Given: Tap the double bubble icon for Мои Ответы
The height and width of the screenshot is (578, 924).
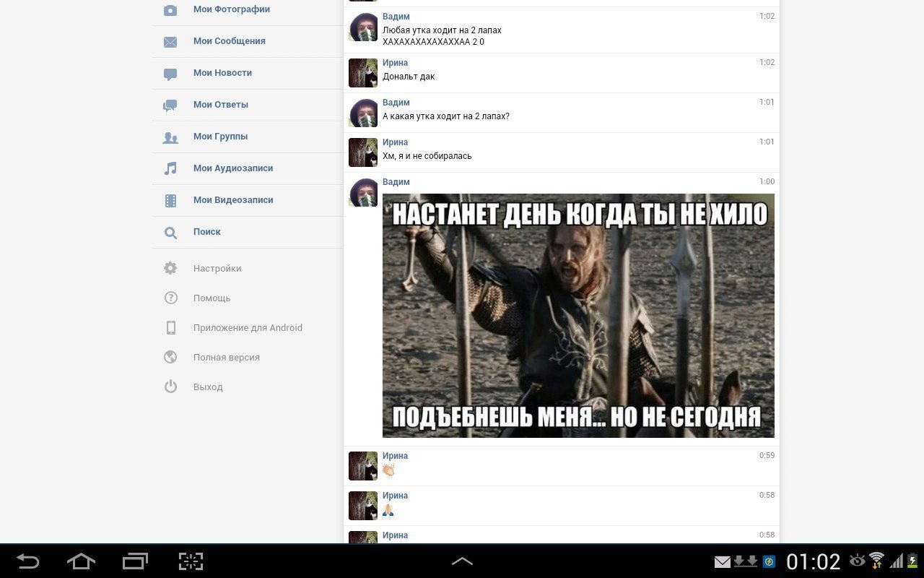Looking at the screenshot, I should tap(170, 105).
